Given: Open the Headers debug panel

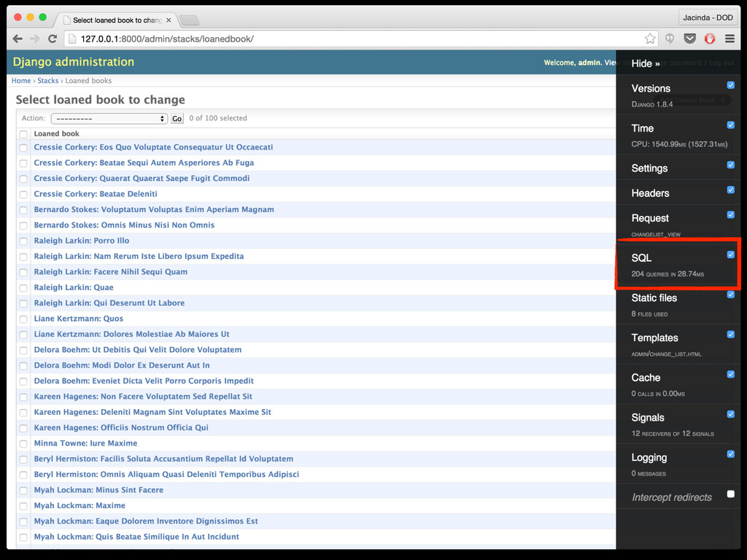Looking at the screenshot, I should tap(650, 192).
